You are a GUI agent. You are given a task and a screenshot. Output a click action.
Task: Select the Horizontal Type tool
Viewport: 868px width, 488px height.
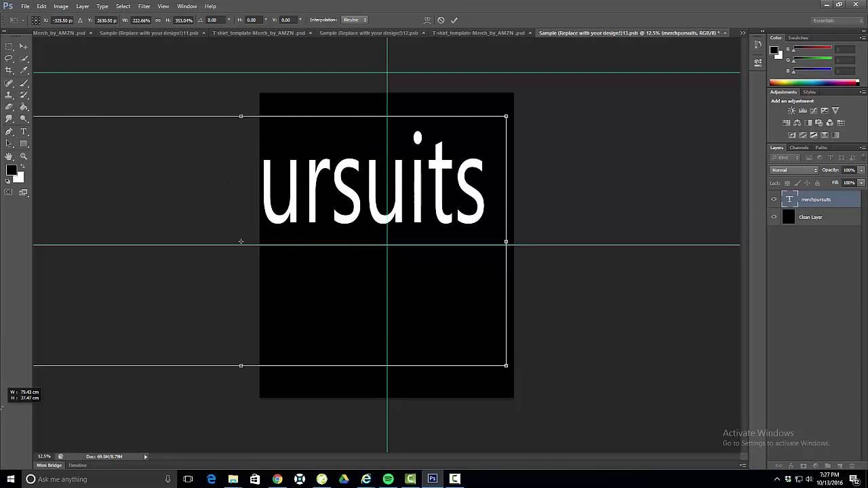click(x=24, y=131)
